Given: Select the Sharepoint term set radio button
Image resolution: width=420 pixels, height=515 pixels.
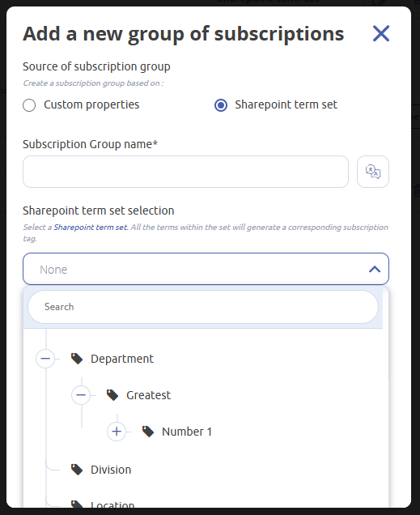Looking at the screenshot, I should click(221, 105).
